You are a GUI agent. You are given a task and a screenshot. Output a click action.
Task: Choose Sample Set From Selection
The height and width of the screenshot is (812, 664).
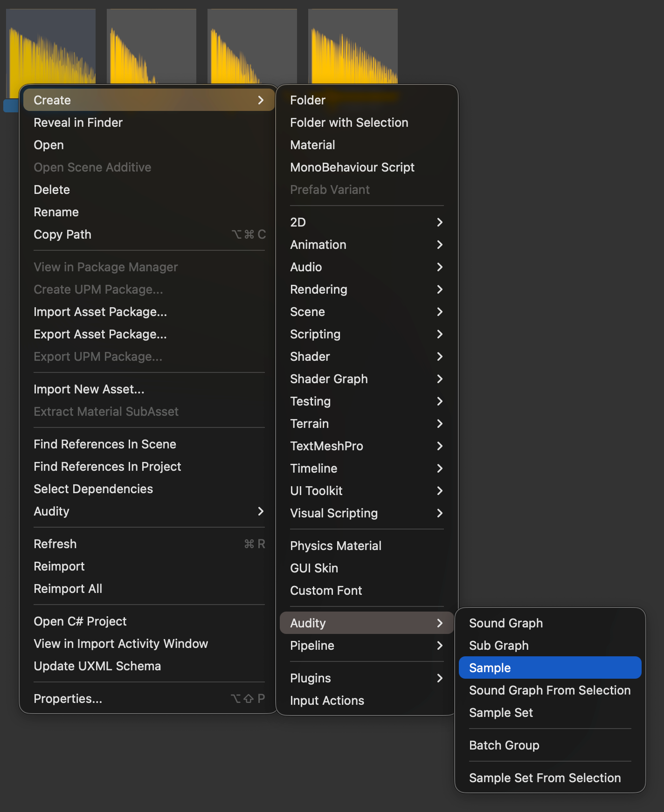point(550,778)
